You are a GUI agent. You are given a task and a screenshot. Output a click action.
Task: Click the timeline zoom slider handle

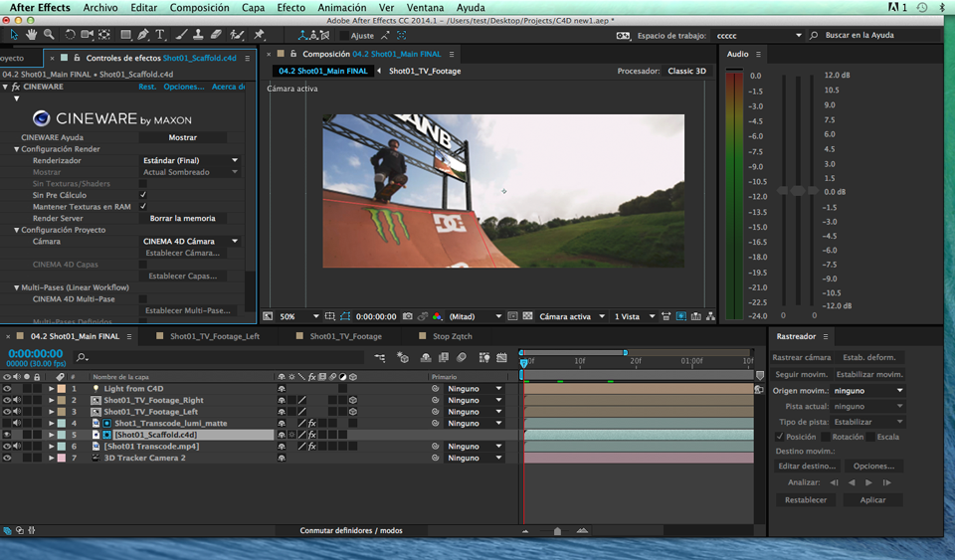click(x=557, y=531)
